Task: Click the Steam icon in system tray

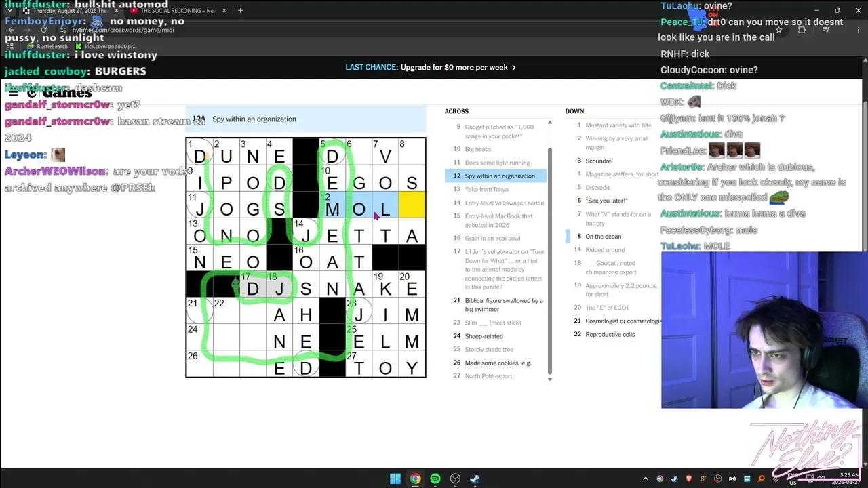Action: pos(674,479)
